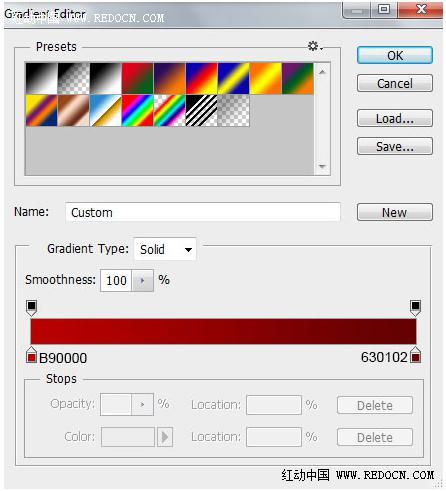
Task: Click New to add gradient preset
Action: point(395,212)
